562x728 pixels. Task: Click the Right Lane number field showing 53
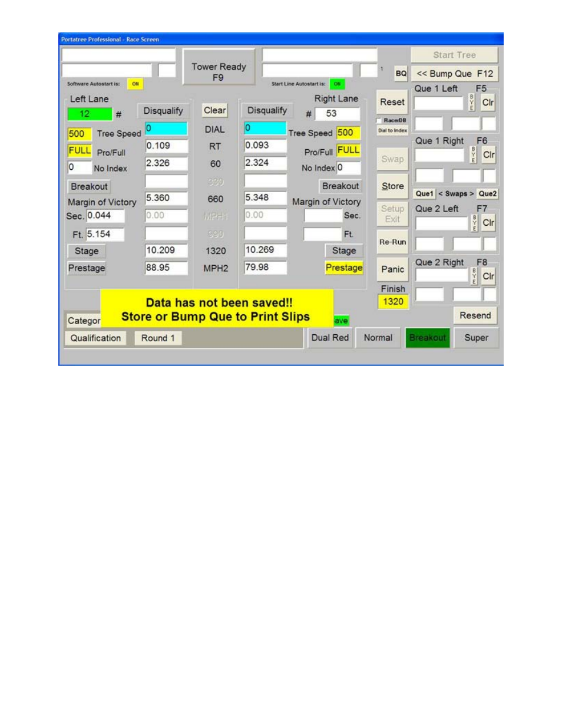pos(338,114)
